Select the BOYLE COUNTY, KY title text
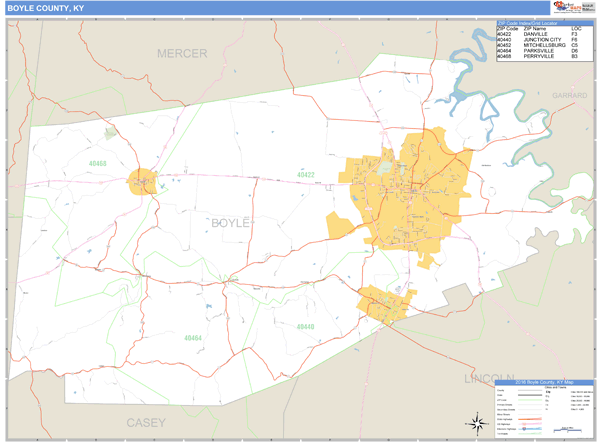Viewport: 600px width, 442px height. [46, 8]
